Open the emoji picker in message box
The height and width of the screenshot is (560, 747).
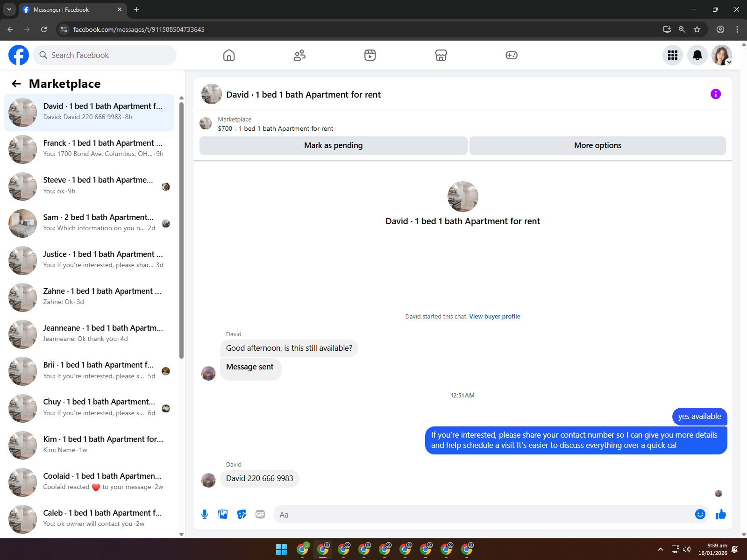pyautogui.click(x=700, y=514)
